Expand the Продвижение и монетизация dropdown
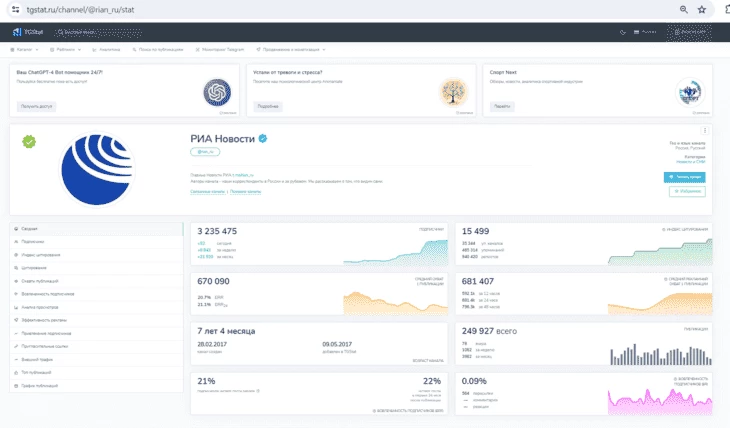The width and height of the screenshot is (730, 428). click(x=291, y=49)
